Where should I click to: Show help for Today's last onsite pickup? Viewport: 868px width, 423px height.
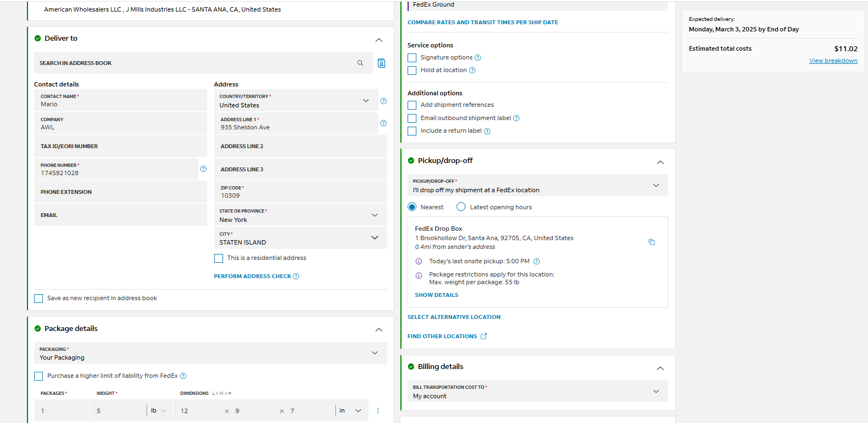click(536, 261)
